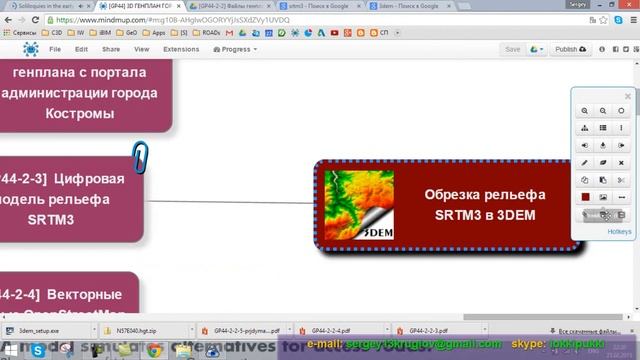Click browser back arrow

click(8, 20)
